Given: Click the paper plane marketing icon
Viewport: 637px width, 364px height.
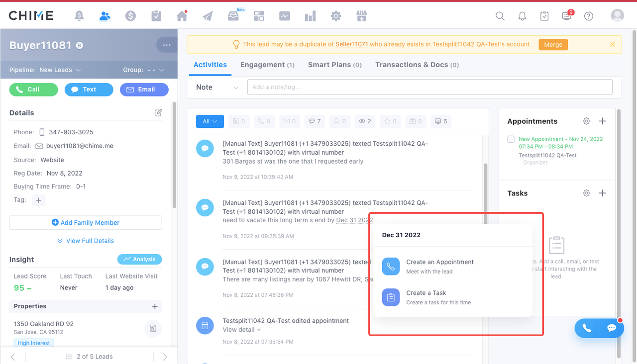Looking at the screenshot, I should pyautogui.click(x=208, y=16).
